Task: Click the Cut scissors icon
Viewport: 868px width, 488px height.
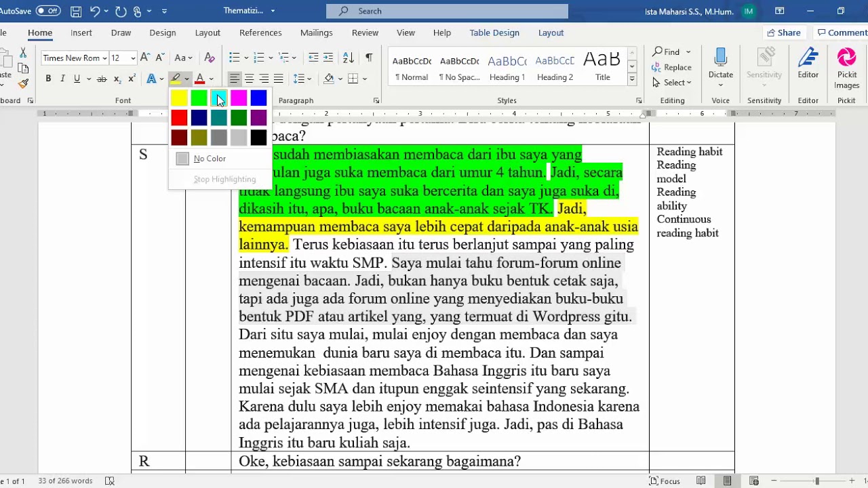Action: [x=23, y=53]
